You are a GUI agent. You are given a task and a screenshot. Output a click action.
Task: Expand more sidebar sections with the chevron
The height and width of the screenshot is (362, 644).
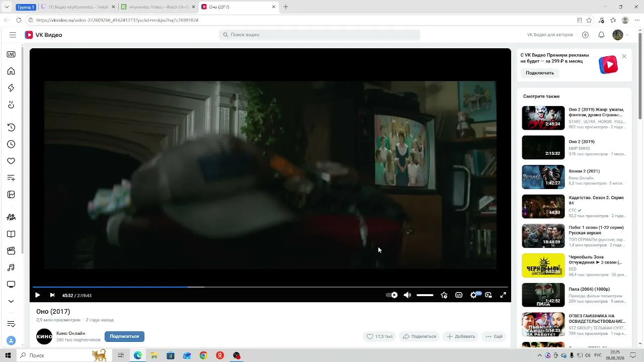point(11,301)
